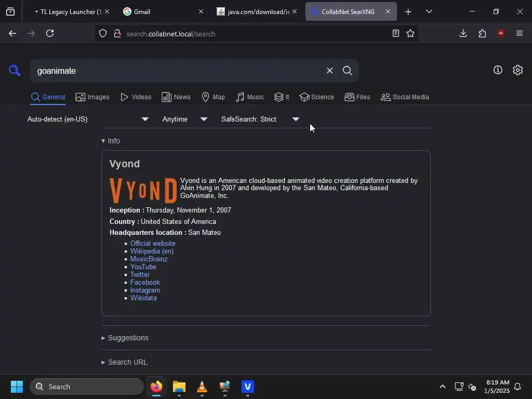Open the MusicBrainz link
The image size is (532, 399).
(149, 259)
